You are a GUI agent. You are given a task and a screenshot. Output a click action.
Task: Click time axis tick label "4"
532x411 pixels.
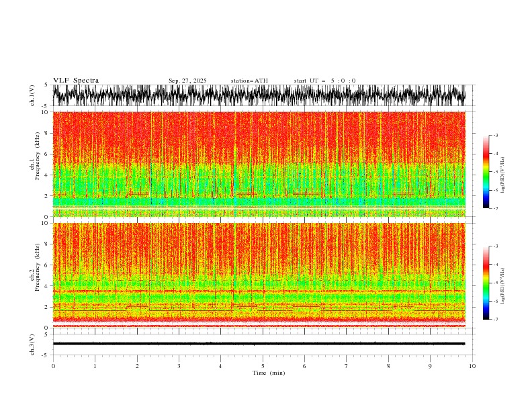coord(220,366)
